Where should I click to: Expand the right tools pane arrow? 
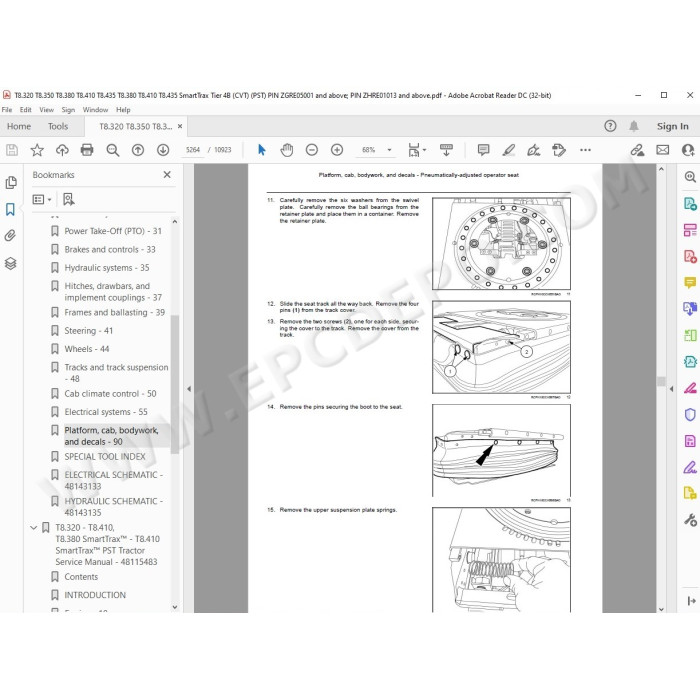[x=671, y=389]
